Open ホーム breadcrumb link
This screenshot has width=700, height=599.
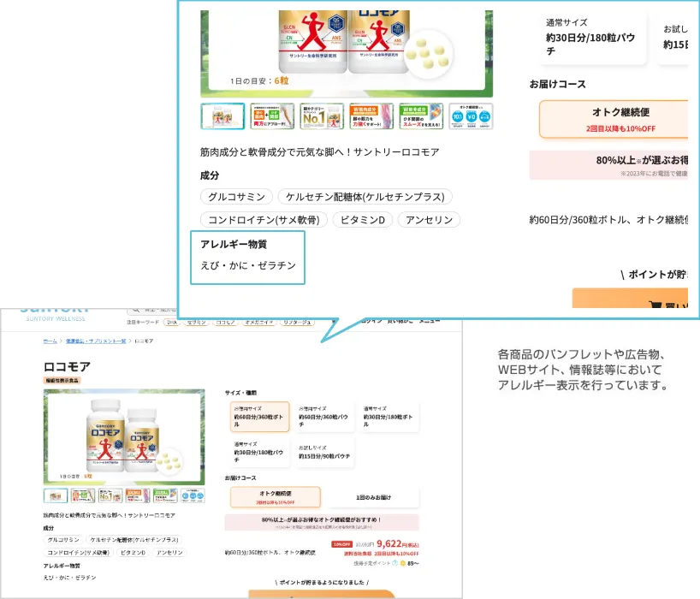pyautogui.click(x=50, y=341)
